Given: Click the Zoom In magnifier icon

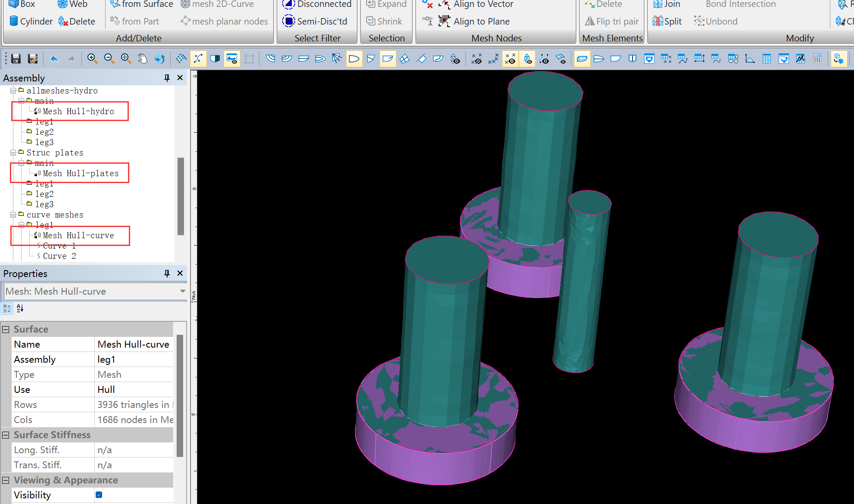Looking at the screenshot, I should point(92,59).
